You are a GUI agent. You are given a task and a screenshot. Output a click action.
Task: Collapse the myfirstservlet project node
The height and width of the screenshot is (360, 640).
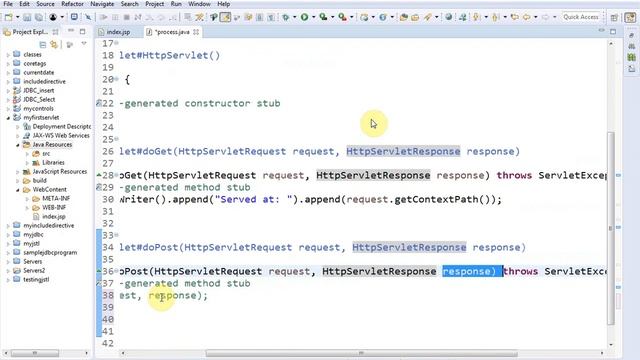tap(8, 118)
